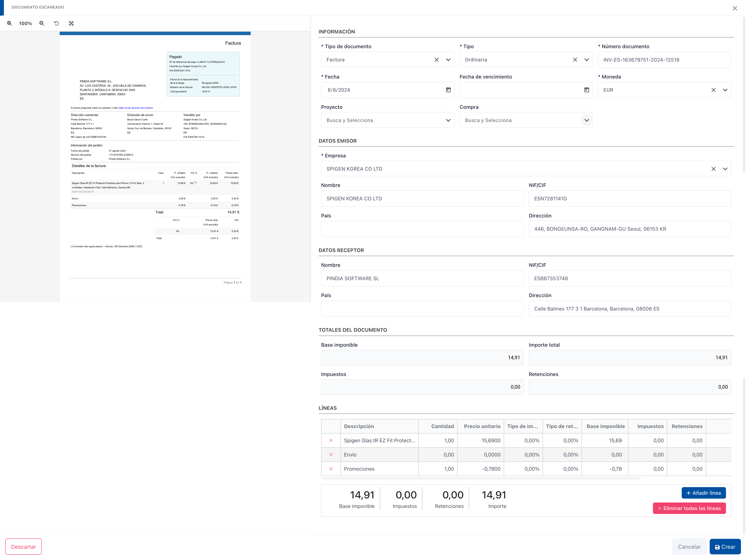746x560 pixels.
Task: Open the Proyecto dropdown
Action: 448,120
